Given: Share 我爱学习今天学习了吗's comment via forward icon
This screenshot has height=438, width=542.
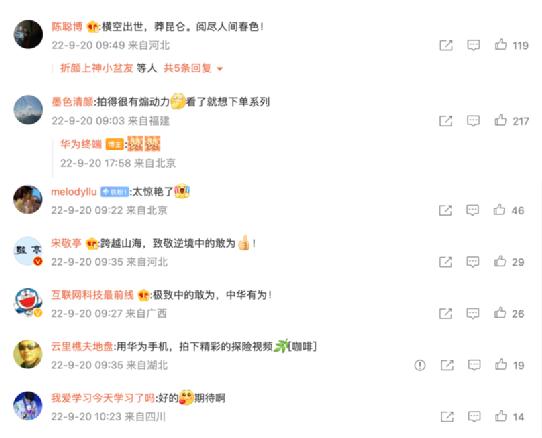Looking at the screenshot, I should coord(447,417).
